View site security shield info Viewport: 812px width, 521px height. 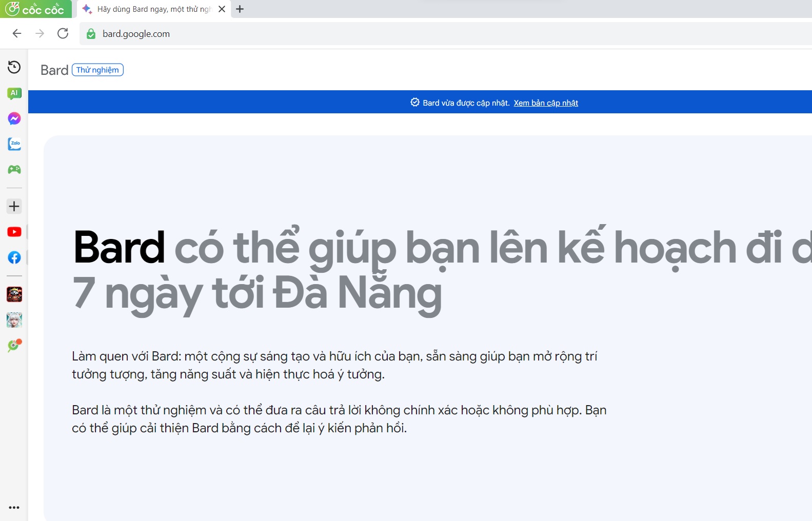[x=91, y=34]
